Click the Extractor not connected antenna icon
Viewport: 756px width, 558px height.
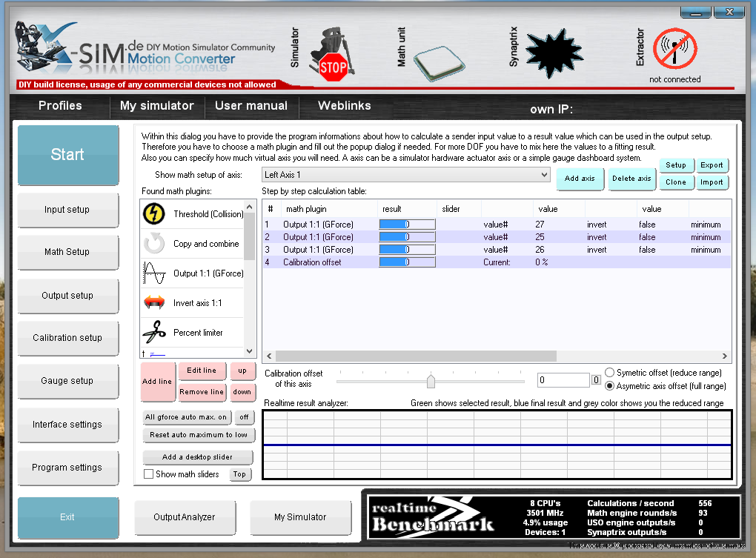[675, 49]
